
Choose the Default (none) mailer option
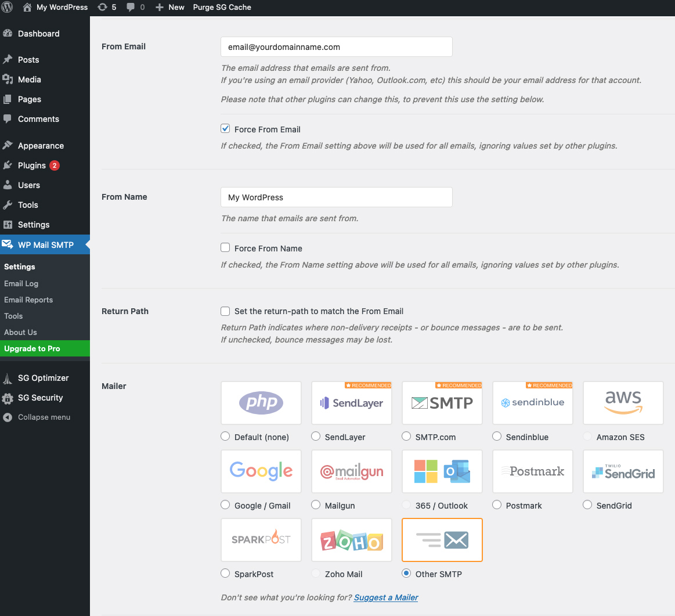click(225, 436)
